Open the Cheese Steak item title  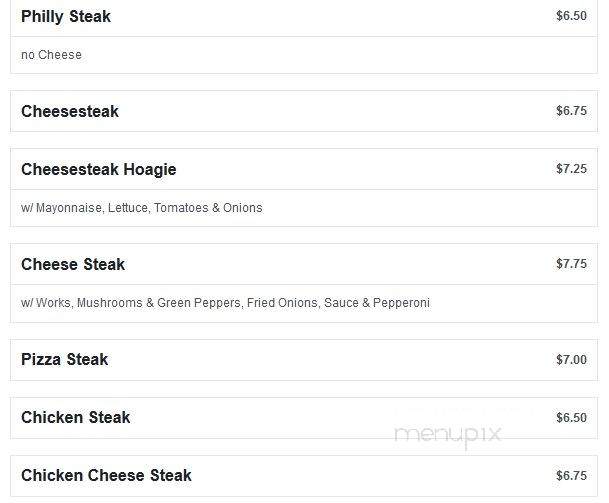click(73, 265)
